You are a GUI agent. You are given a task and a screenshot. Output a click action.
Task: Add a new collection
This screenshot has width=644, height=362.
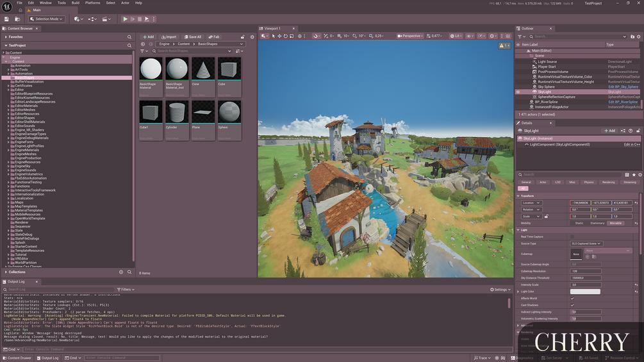[x=120, y=272]
